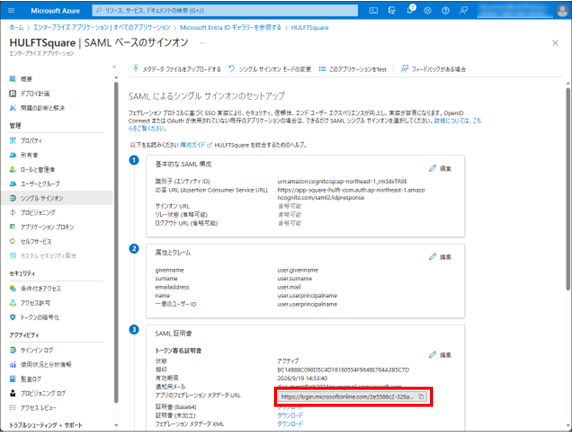Open the HULFTSquare breadcrumb link
Image resolution: width=572 pixels, height=432 pixels.
point(310,27)
